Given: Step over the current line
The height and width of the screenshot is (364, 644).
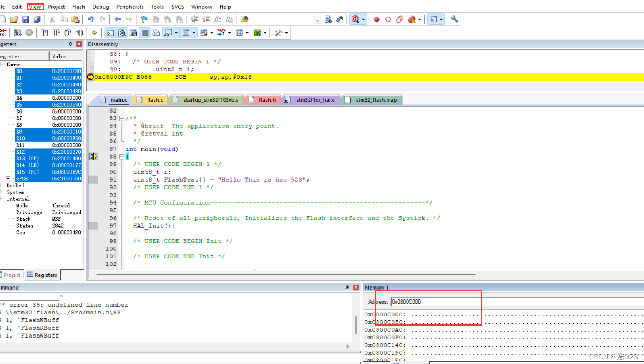Looking at the screenshot, I should (x=56, y=33).
